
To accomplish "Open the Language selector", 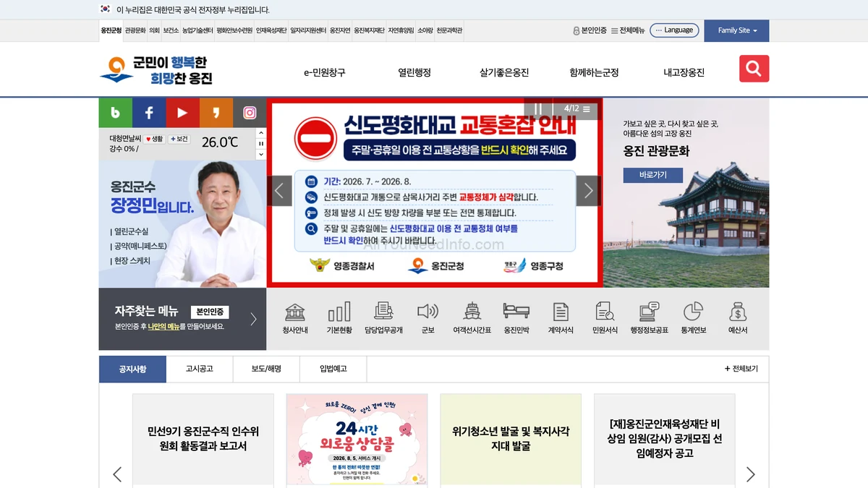I will [x=674, y=30].
